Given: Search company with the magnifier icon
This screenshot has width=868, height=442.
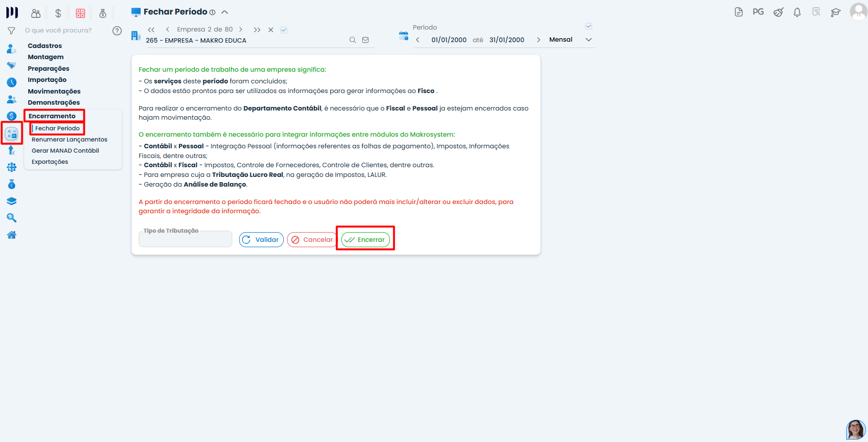Looking at the screenshot, I should coord(353,40).
